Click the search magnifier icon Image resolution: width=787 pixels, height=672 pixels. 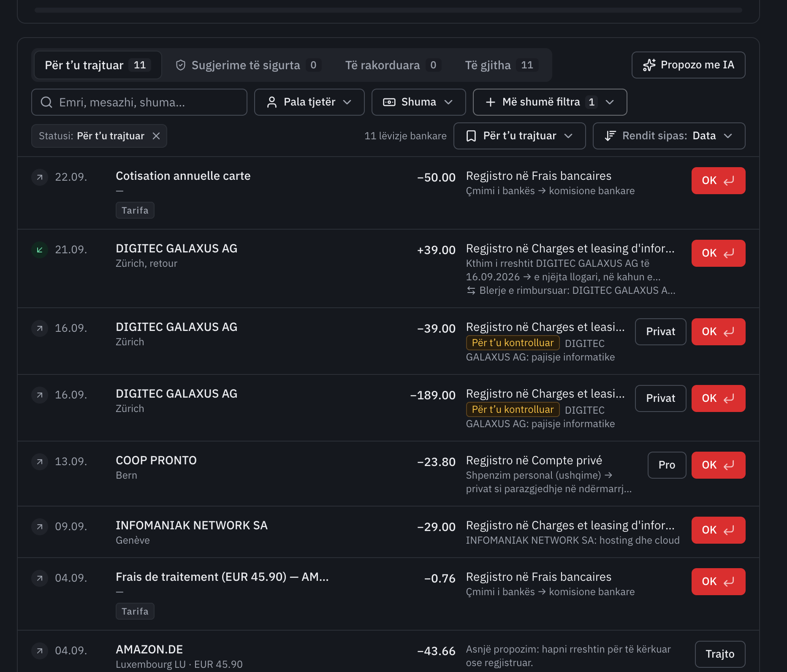click(x=46, y=102)
